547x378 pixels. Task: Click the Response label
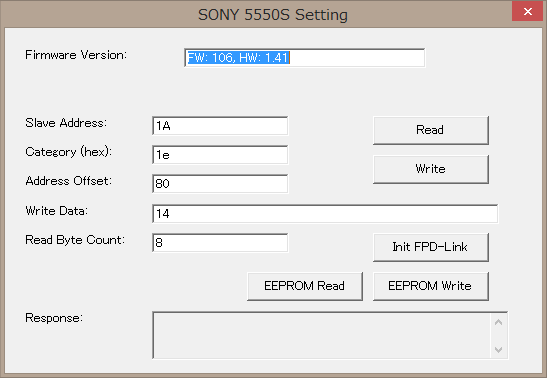coord(54,318)
